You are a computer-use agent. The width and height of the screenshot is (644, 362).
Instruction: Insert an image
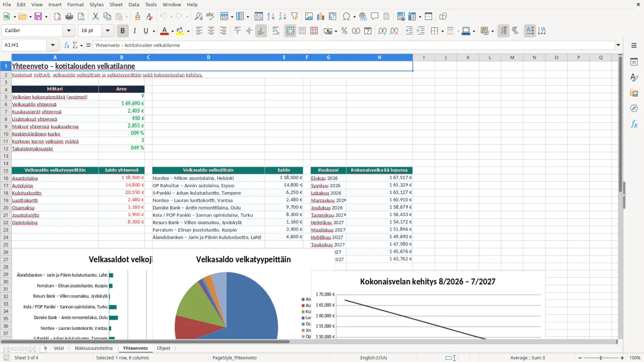(309, 17)
